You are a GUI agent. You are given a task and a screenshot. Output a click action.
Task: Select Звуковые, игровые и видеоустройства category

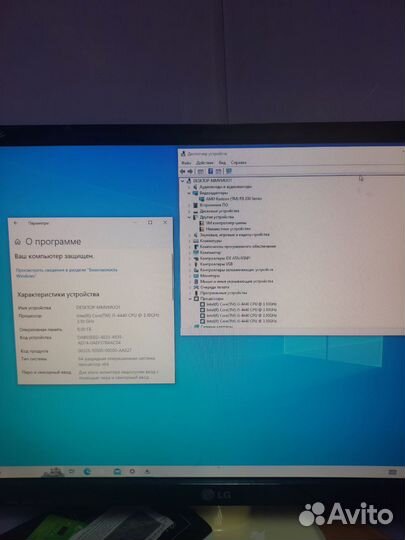pyautogui.click(x=235, y=235)
